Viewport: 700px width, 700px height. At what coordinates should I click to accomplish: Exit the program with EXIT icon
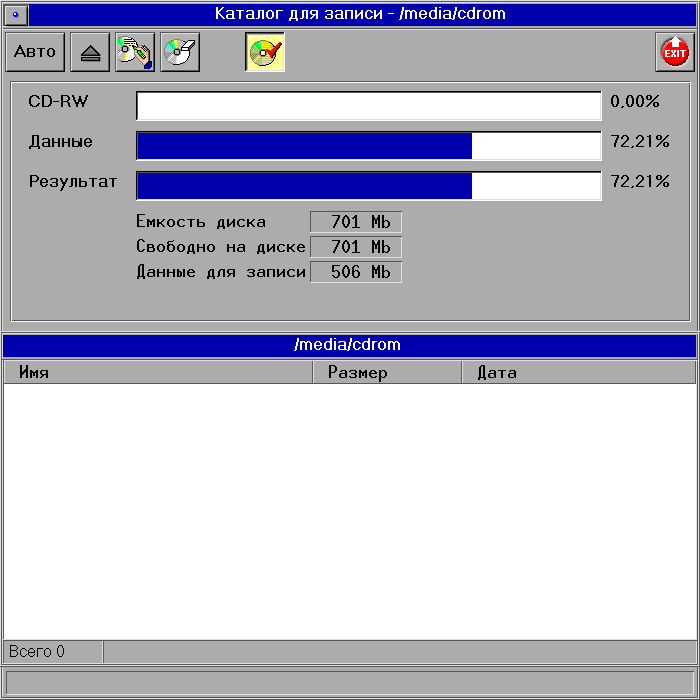coord(675,52)
